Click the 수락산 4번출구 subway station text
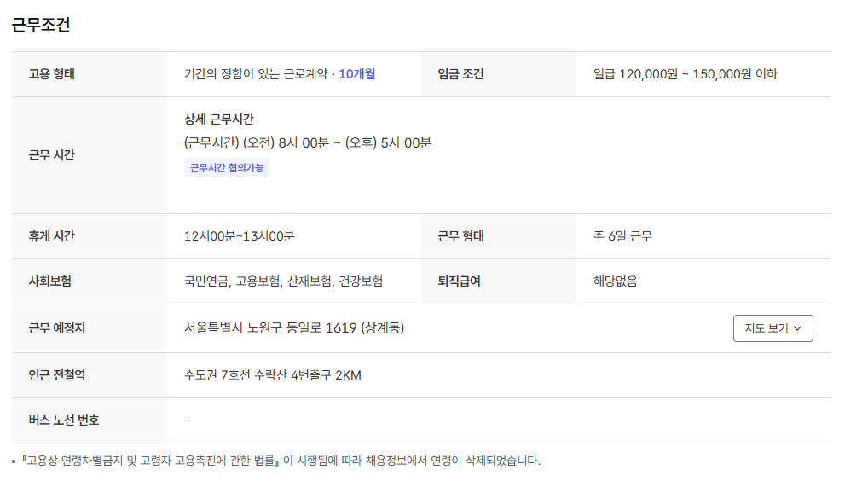The height and width of the screenshot is (481, 868). [273, 375]
